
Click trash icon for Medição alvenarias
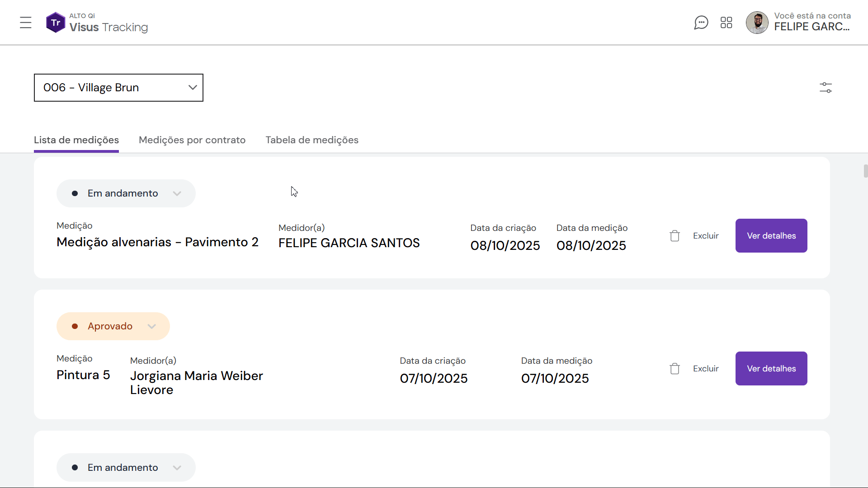(675, 236)
